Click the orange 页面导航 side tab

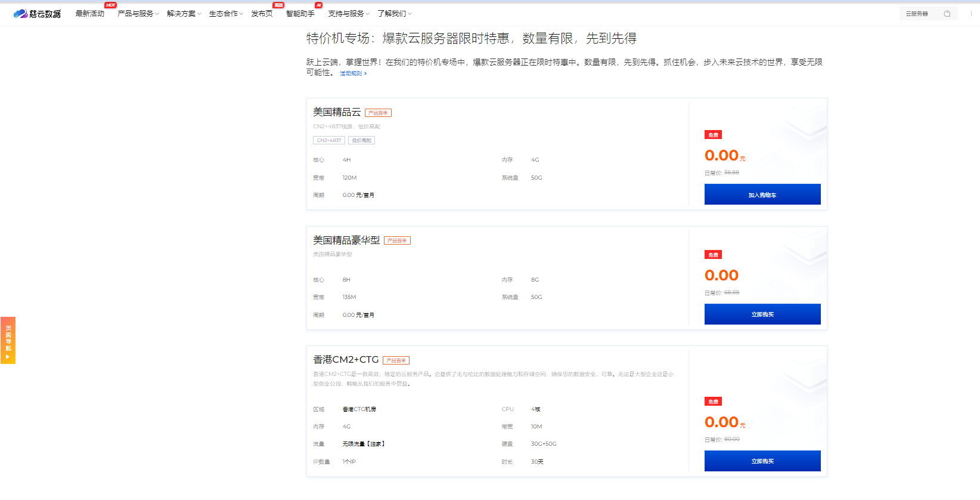8,340
